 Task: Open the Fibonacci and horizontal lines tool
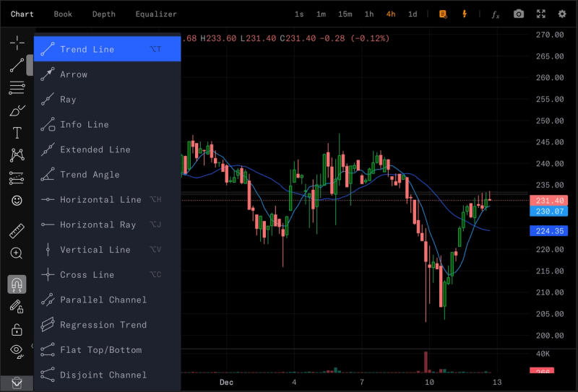[17, 87]
